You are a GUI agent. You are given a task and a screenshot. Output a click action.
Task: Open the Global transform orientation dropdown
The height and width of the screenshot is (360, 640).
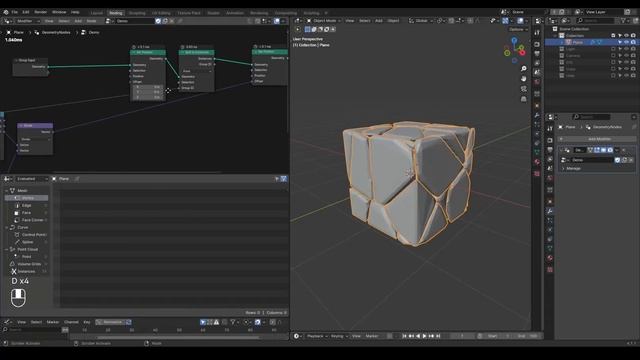point(421,21)
